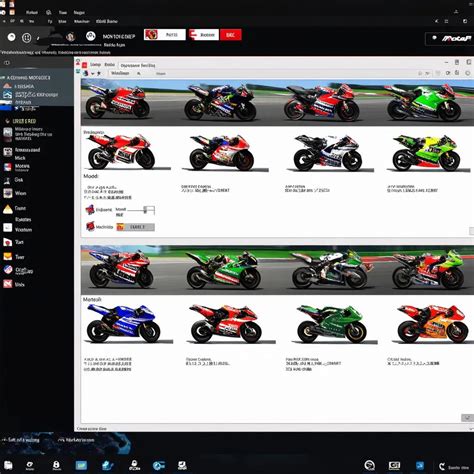Click the red square icon at sidebar bottom
Viewport: 474px width, 474px height.
coord(8,284)
